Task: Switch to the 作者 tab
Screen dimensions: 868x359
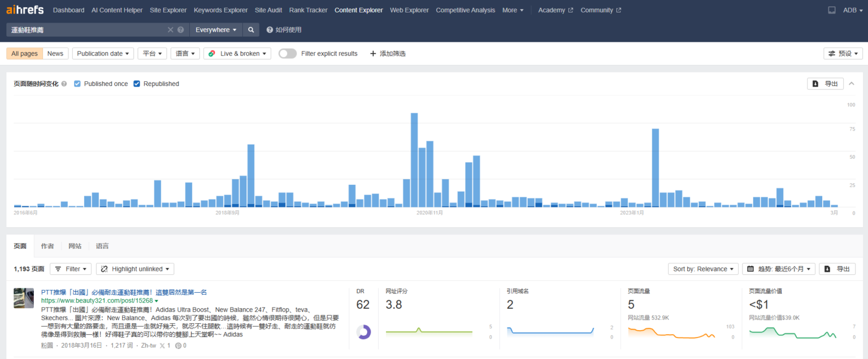Action: (47, 246)
